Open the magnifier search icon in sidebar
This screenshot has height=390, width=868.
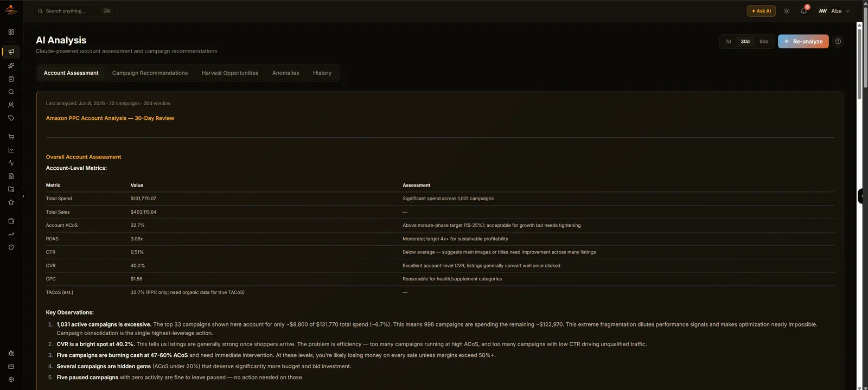pos(11,92)
